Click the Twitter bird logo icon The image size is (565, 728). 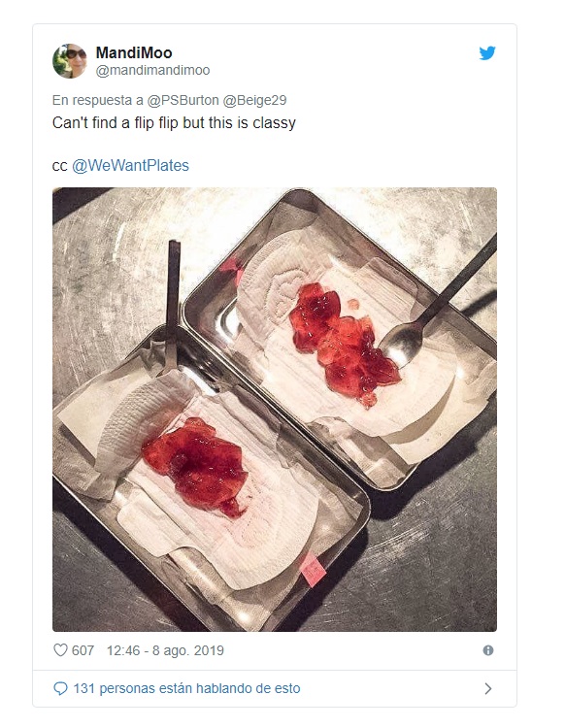click(487, 53)
